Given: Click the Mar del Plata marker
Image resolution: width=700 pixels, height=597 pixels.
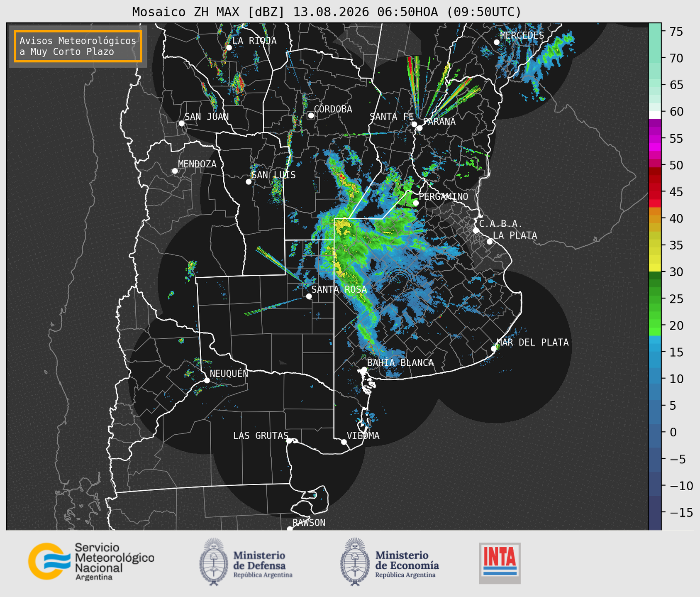Looking at the screenshot, I should [494, 348].
